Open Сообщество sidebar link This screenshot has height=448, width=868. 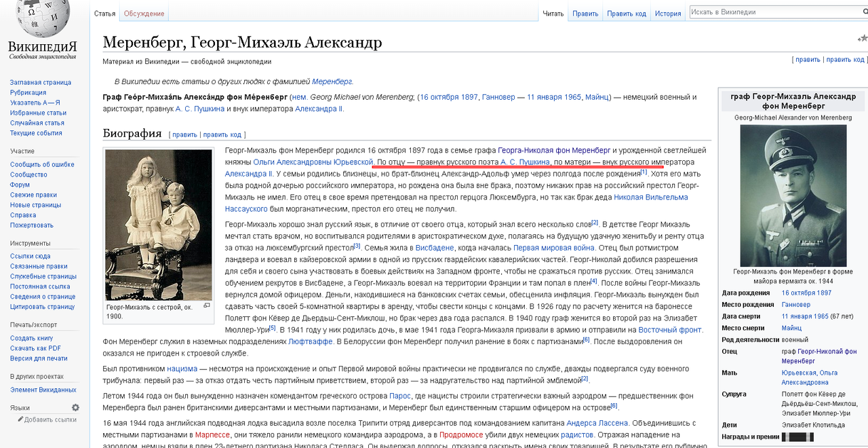click(x=28, y=174)
